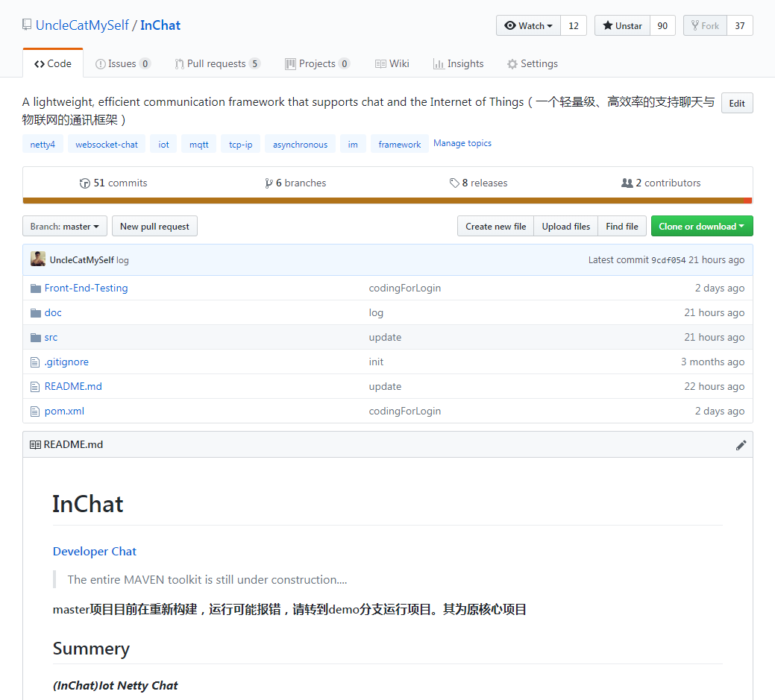Open the UncleCatMySelf owner link in title
The image size is (775, 700).
[82, 25]
